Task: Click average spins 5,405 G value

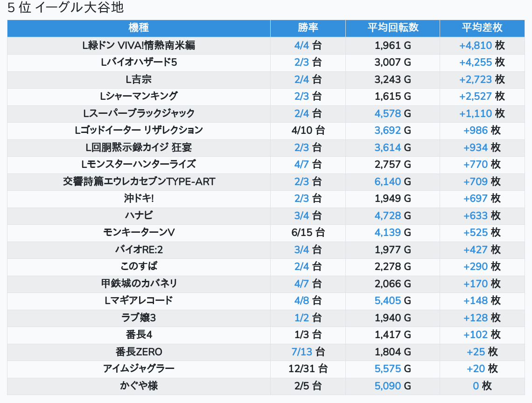Action: click(392, 300)
